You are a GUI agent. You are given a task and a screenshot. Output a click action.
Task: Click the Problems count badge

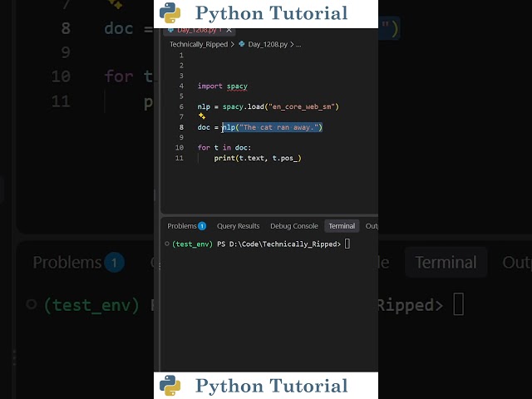click(202, 226)
